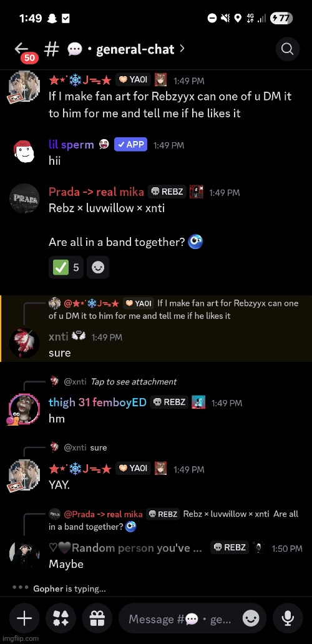
Task: Open the apps launcher icon
Action: pyautogui.click(x=61, y=618)
